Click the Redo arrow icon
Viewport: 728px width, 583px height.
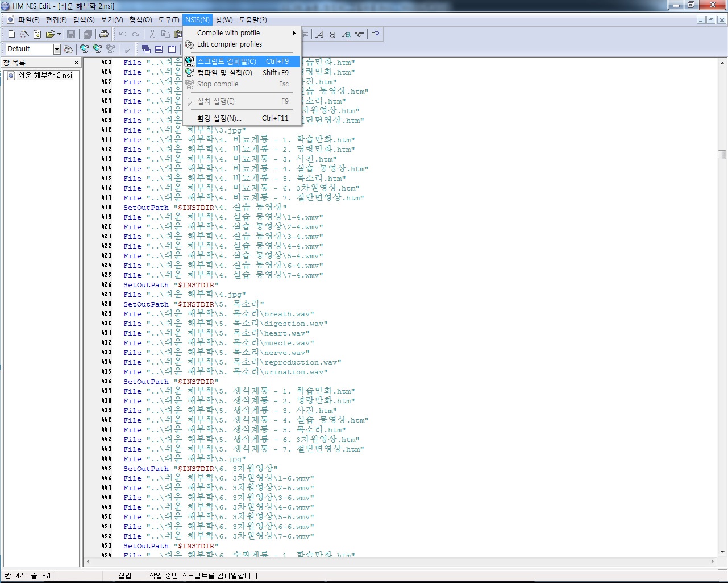pyautogui.click(x=135, y=34)
